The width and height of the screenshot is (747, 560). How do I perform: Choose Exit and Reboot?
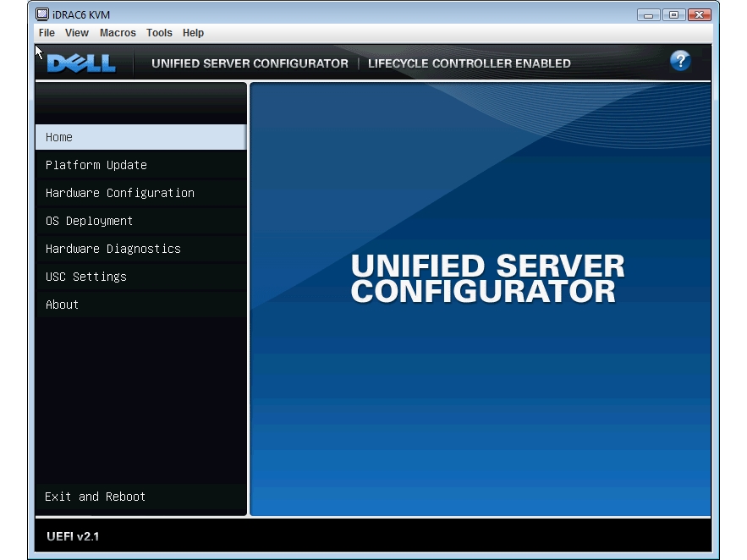pyautogui.click(x=141, y=497)
